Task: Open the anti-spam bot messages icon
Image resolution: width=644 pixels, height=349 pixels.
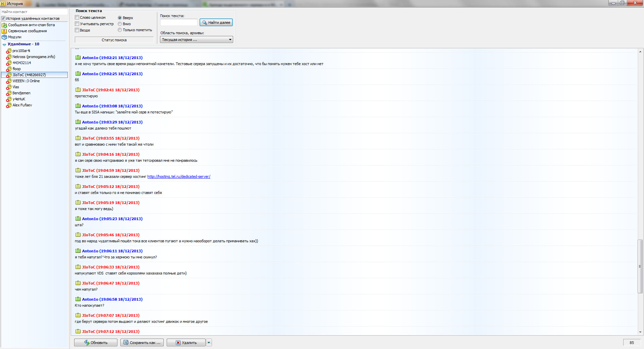Action: coord(4,25)
